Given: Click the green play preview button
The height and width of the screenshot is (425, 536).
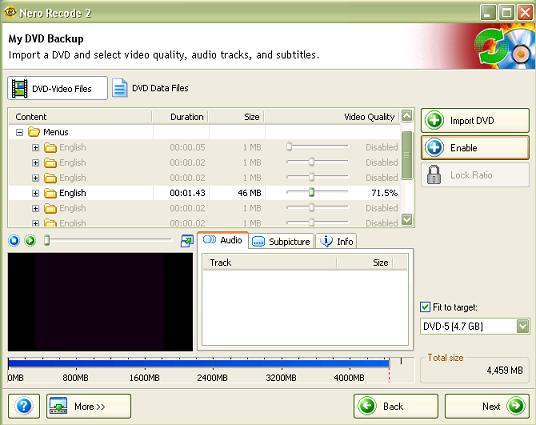Looking at the screenshot, I should 30,241.
